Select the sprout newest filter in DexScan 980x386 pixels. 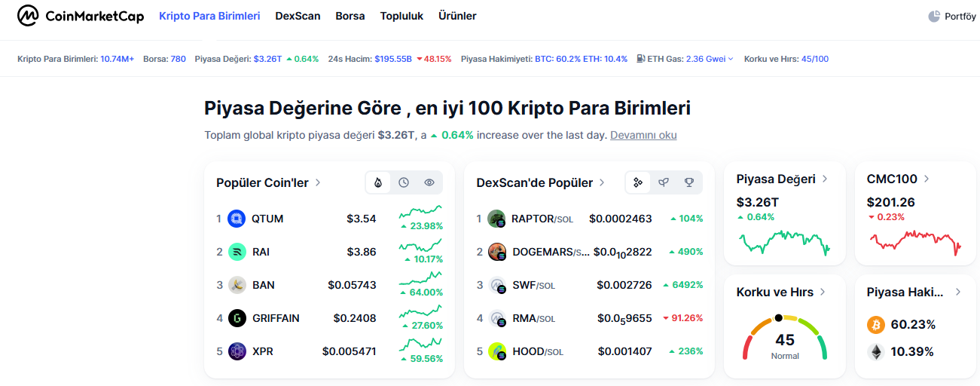click(x=664, y=182)
